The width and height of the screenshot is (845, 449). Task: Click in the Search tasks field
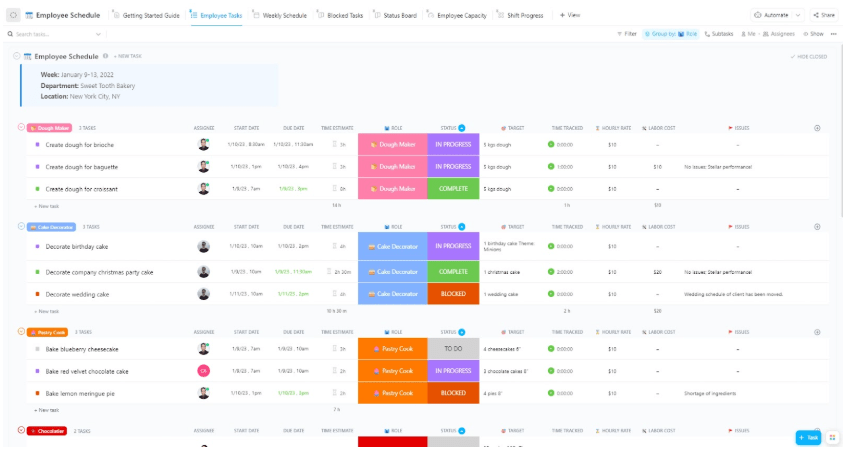coord(54,34)
